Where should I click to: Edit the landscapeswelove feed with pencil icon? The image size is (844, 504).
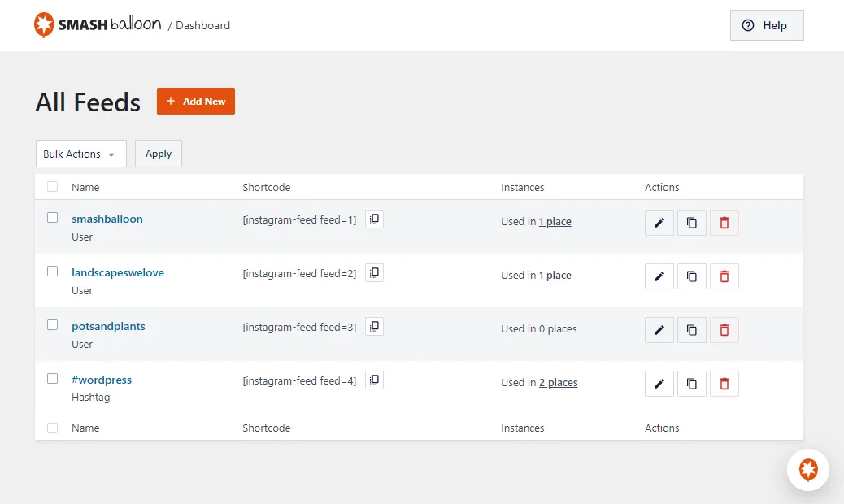tap(659, 276)
